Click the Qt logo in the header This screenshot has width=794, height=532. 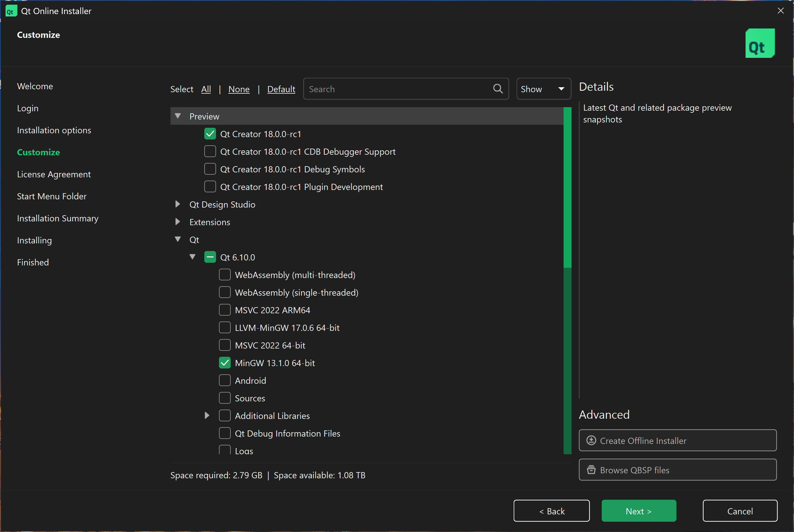click(x=760, y=43)
